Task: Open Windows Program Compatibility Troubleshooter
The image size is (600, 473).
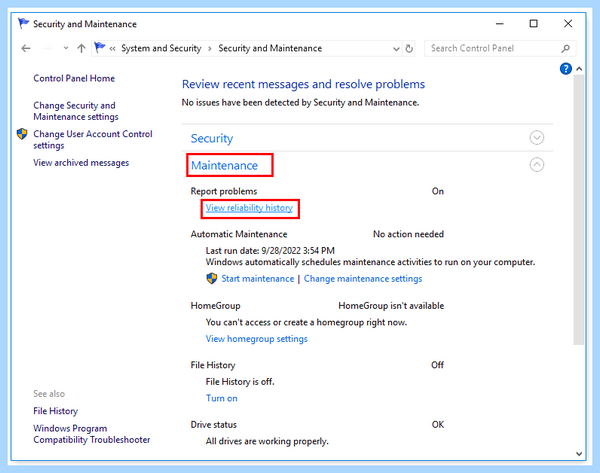Action: pyautogui.click(x=91, y=434)
